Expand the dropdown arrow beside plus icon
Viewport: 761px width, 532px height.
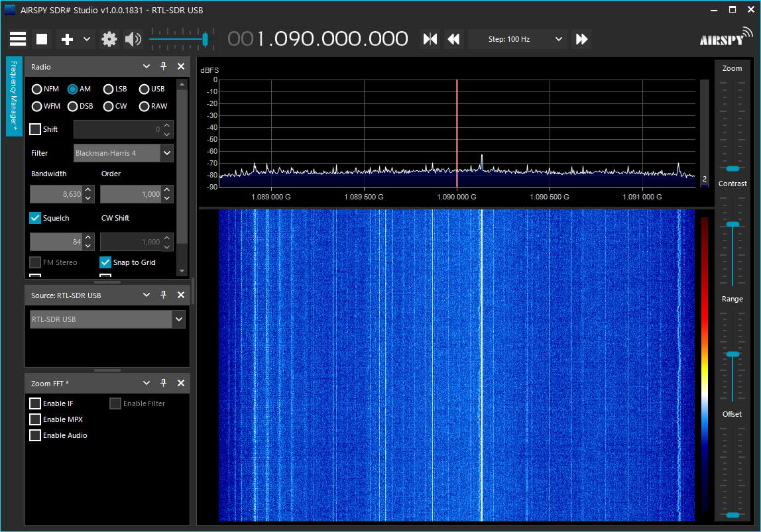(87, 39)
